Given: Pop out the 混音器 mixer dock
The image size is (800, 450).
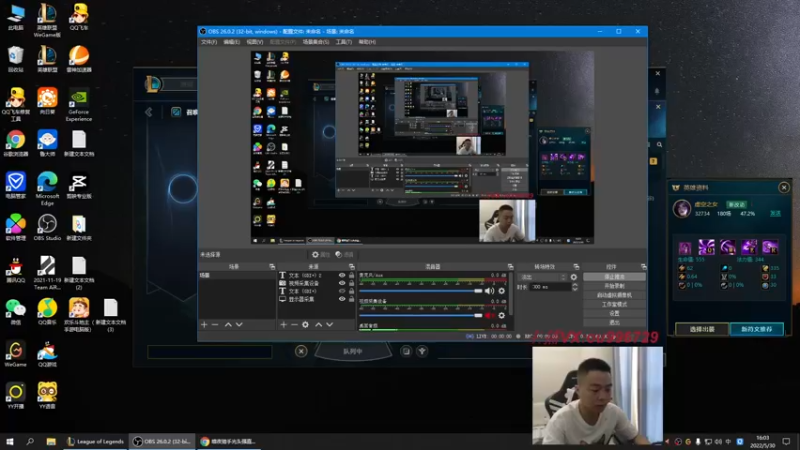Looking at the screenshot, I should [x=510, y=267].
